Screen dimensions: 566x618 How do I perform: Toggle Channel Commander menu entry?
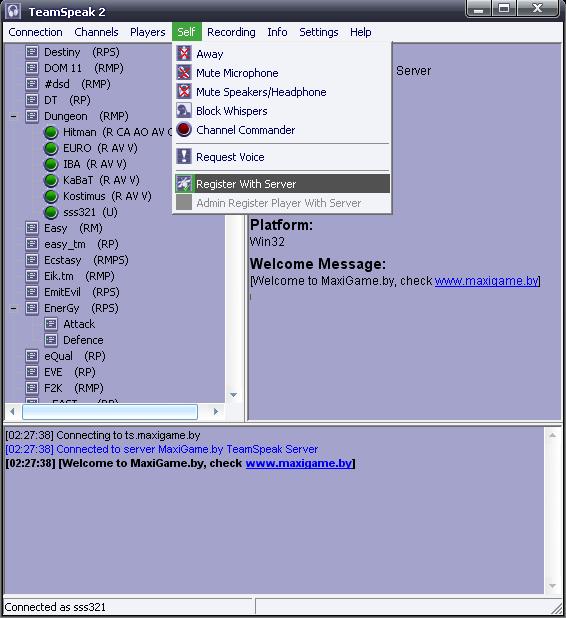(282, 130)
